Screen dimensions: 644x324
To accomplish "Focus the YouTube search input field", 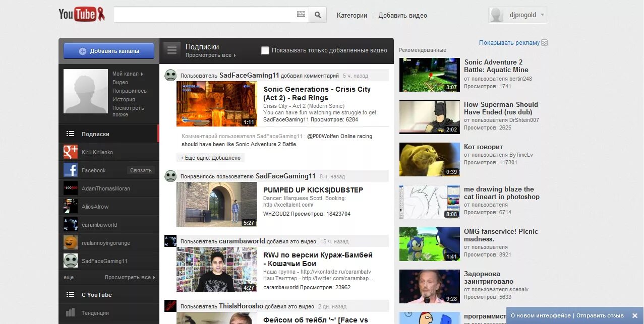I will (205, 15).
